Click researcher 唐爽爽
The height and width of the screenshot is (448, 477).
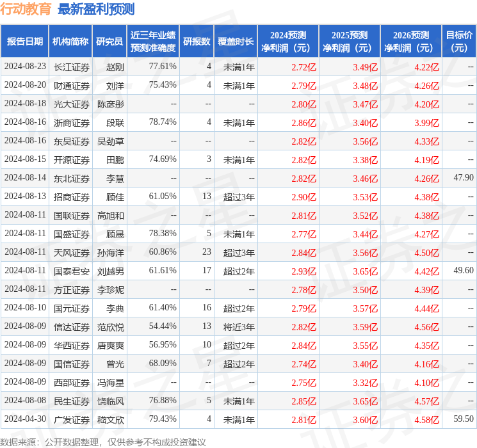click(x=111, y=346)
